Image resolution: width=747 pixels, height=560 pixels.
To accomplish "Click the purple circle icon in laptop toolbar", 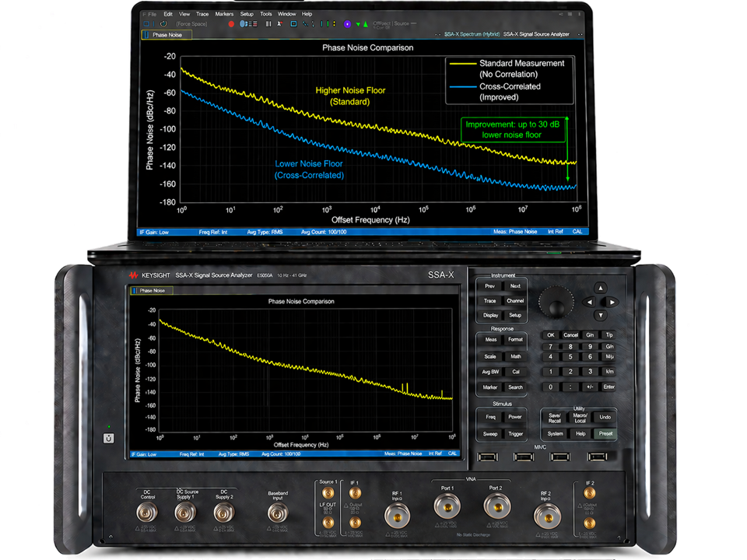I will click(x=347, y=24).
